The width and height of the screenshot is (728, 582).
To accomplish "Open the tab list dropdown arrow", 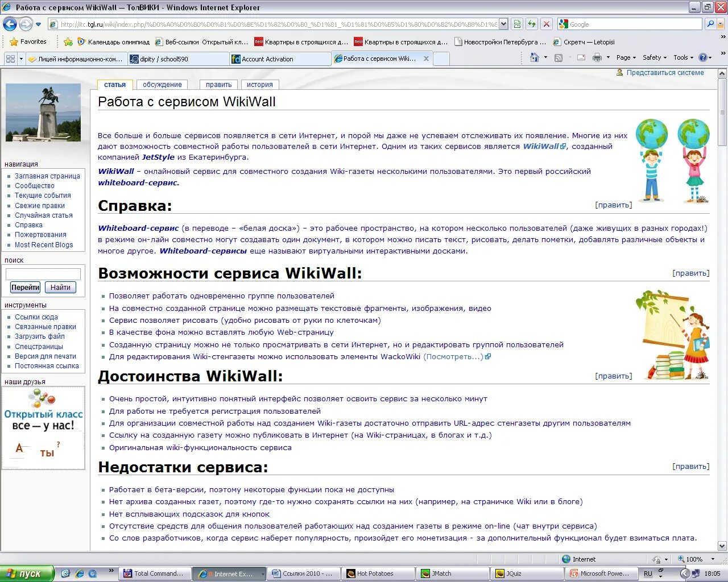I will coord(22,58).
